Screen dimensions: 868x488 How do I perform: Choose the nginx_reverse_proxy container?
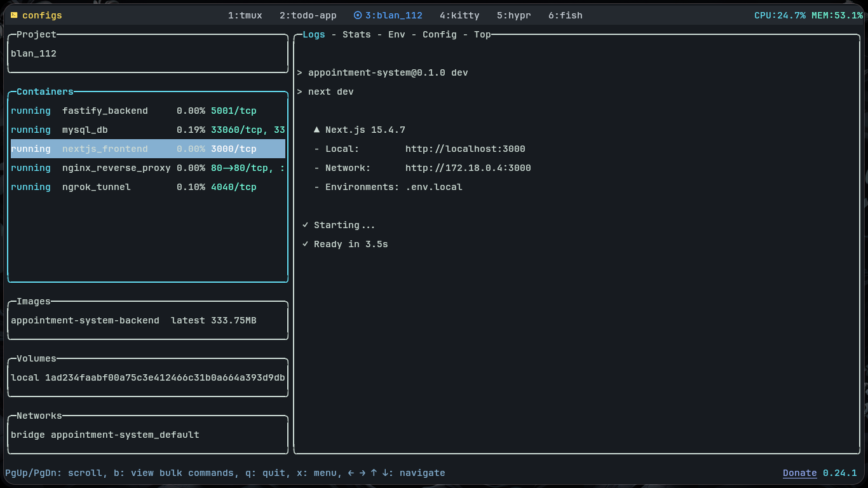pyautogui.click(x=116, y=168)
